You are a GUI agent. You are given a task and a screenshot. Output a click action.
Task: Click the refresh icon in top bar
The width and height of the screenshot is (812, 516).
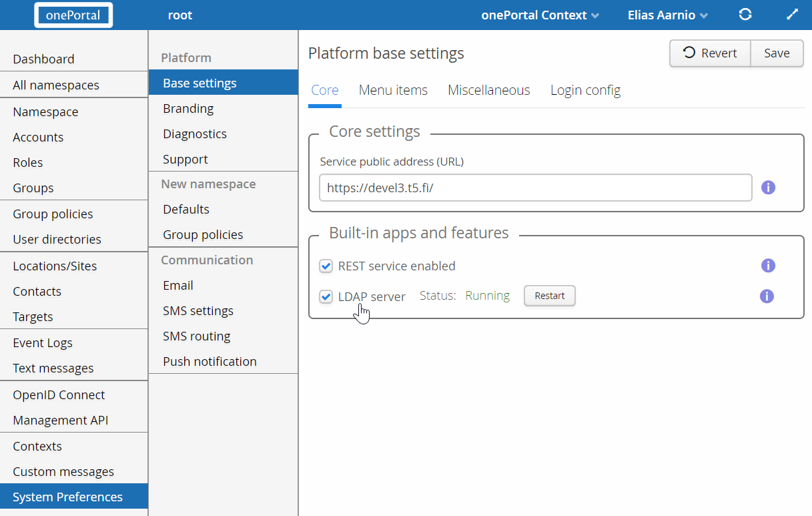pyautogui.click(x=745, y=15)
